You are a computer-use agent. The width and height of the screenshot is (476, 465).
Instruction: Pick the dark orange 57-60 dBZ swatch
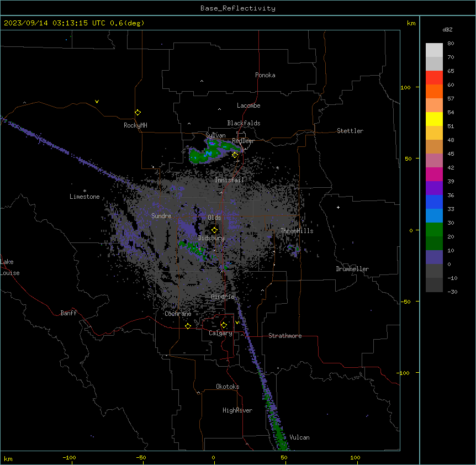pyautogui.click(x=434, y=91)
